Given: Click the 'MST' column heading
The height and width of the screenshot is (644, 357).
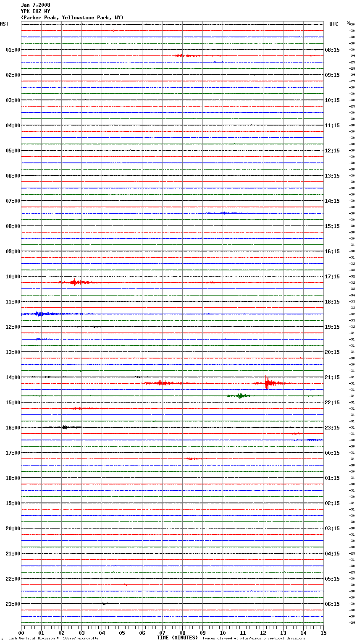Looking at the screenshot, I should click(4, 24).
